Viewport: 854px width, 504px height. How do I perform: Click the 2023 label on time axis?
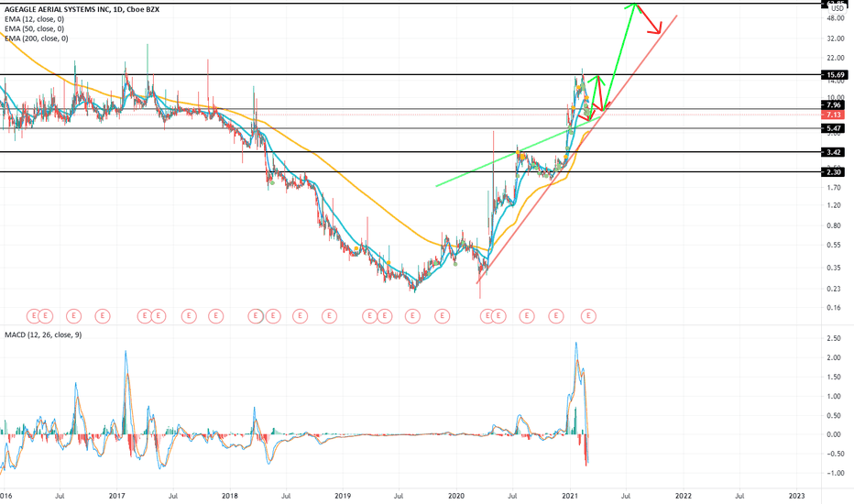796,496
